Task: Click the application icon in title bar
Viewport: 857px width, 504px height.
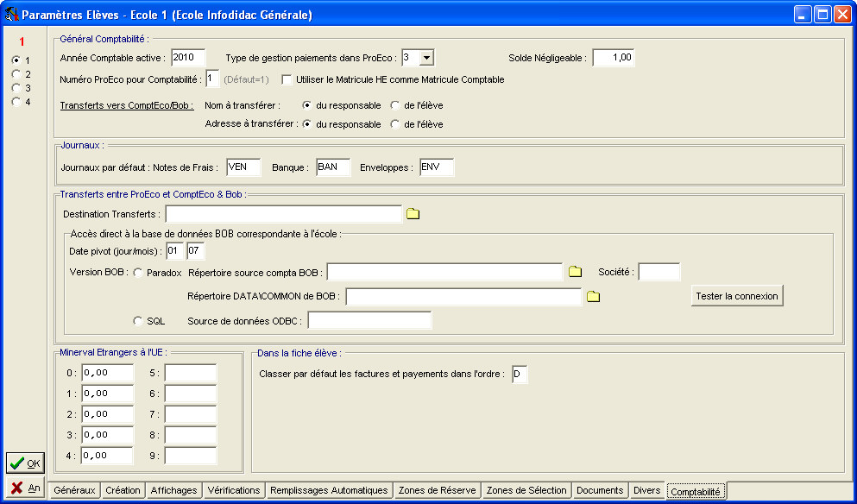Action: pyautogui.click(x=11, y=14)
